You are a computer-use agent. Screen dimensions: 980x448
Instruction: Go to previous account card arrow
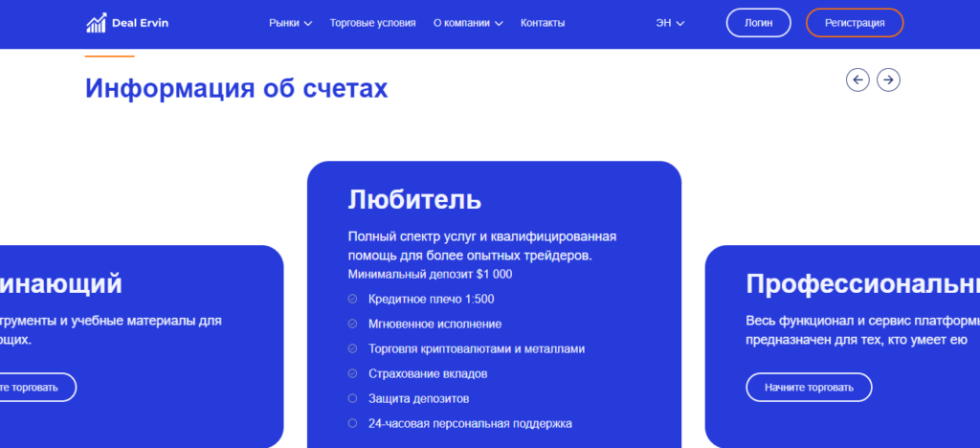[x=857, y=80]
